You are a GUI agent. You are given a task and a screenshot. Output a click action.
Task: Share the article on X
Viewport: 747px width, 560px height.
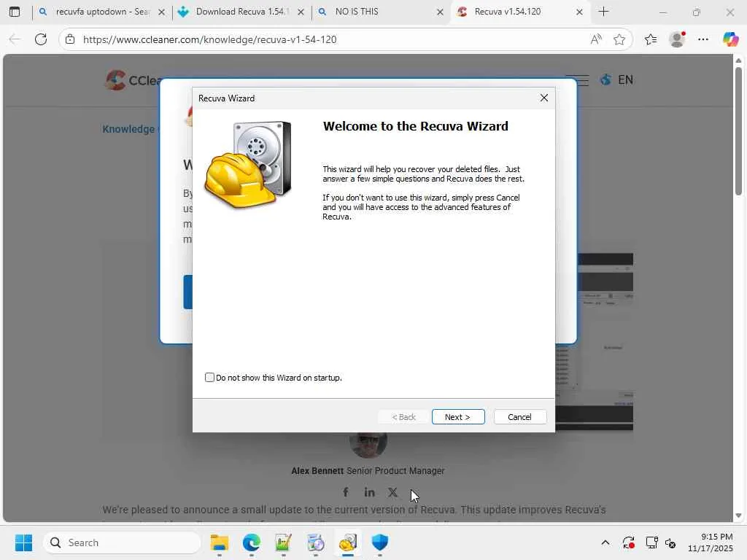392,492
